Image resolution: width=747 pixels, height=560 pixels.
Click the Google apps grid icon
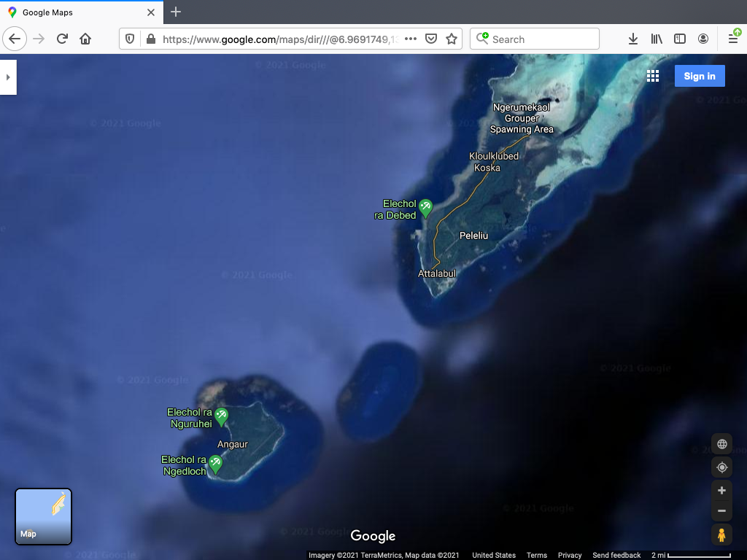pos(653,76)
